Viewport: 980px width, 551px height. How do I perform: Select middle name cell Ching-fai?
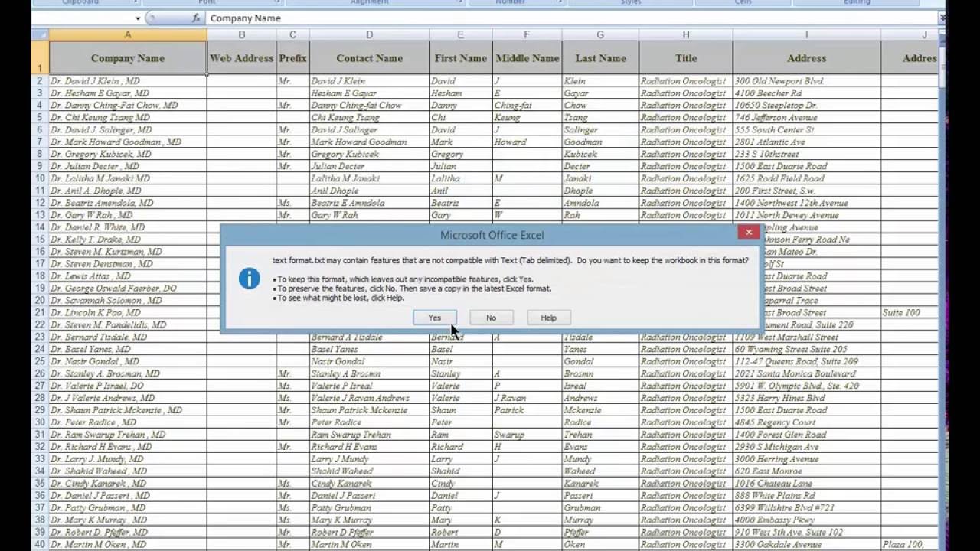527,105
